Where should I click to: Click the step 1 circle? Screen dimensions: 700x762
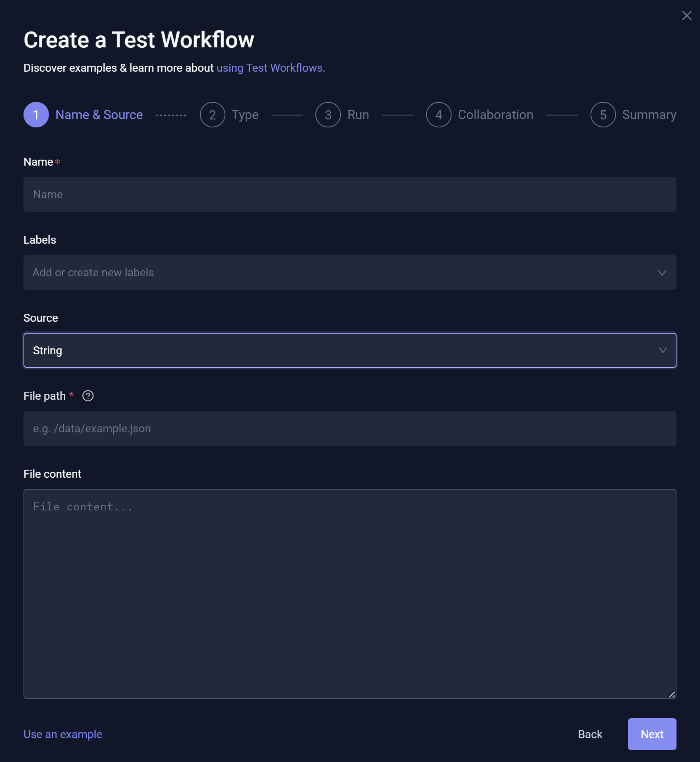pyautogui.click(x=36, y=115)
